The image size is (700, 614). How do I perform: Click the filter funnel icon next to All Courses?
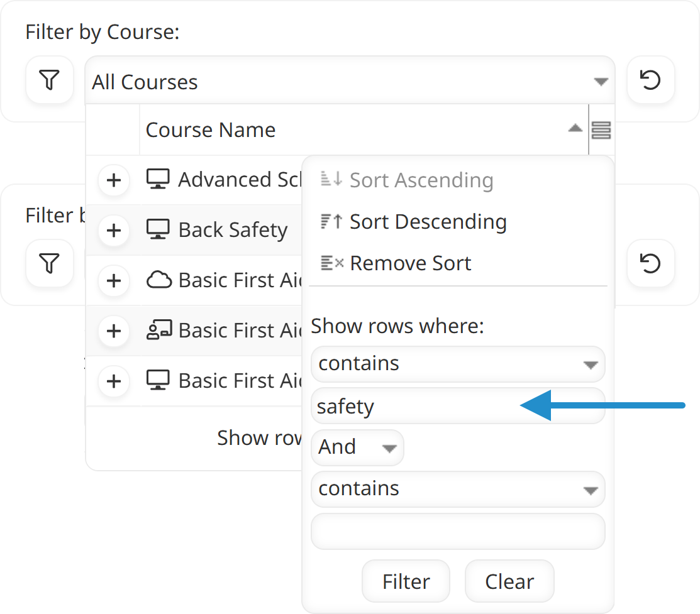[x=49, y=80]
